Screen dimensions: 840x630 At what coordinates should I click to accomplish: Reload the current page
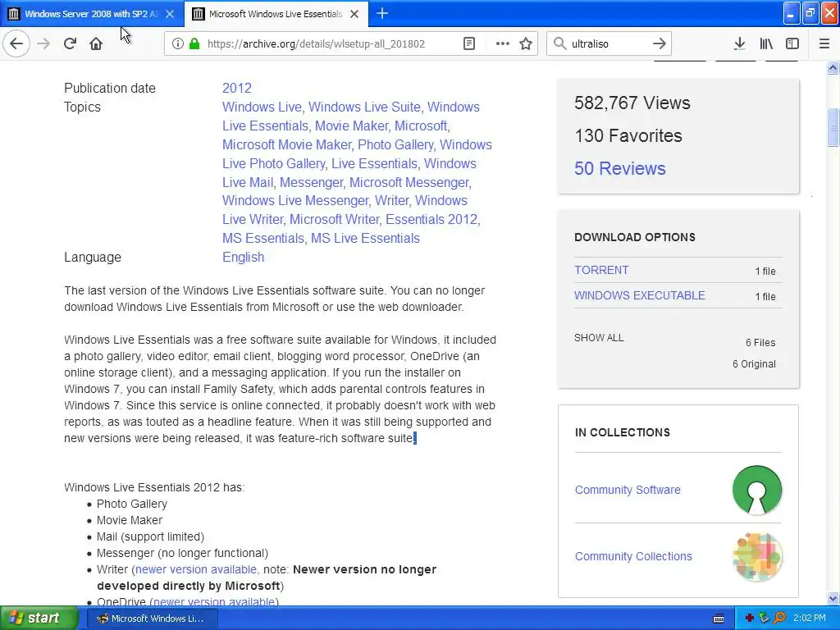pos(70,43)
